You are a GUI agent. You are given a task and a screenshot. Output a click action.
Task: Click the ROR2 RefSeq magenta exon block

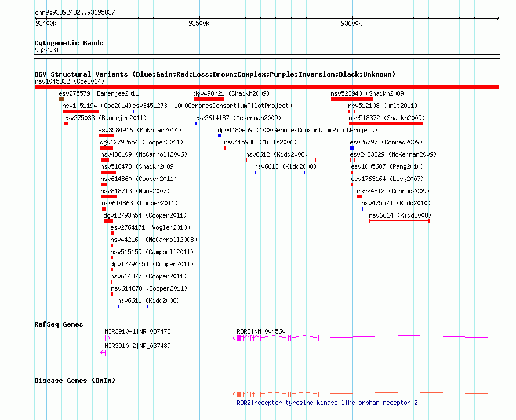[239, 338]
